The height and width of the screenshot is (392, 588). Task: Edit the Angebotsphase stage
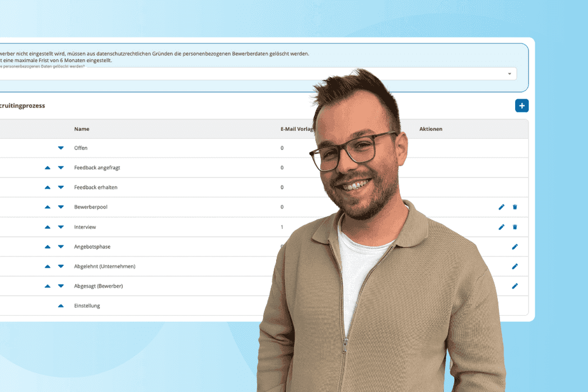515,246
